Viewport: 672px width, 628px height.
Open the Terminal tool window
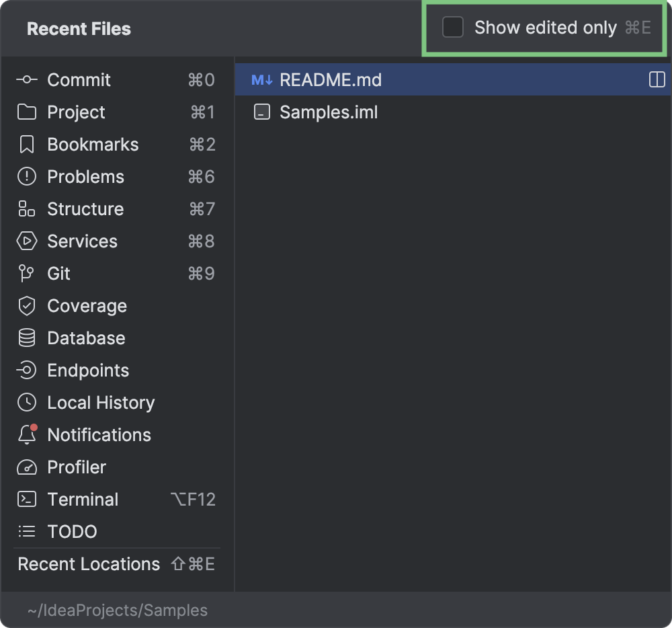83,500
